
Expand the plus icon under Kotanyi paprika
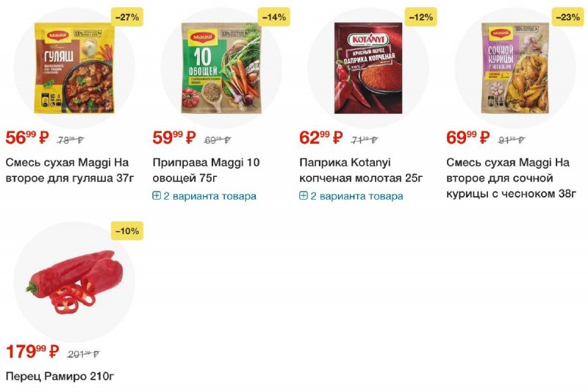(304, 195)
